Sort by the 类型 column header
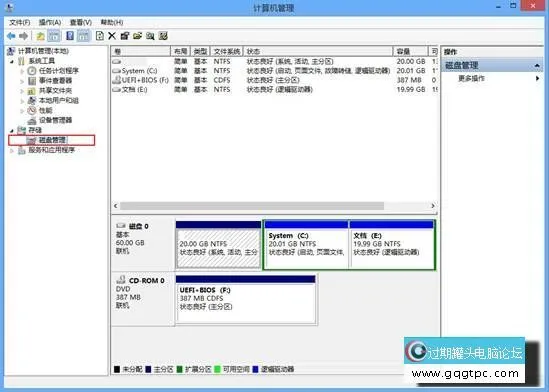Screen dimensions: 549x392 (x=200, y=51)
